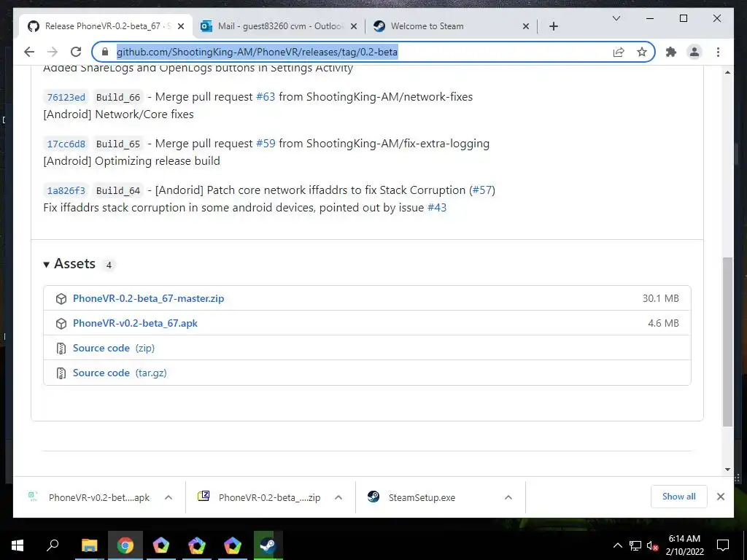
Task: Open File Explorer from taskbar
Action: click(x=89, y=545)
